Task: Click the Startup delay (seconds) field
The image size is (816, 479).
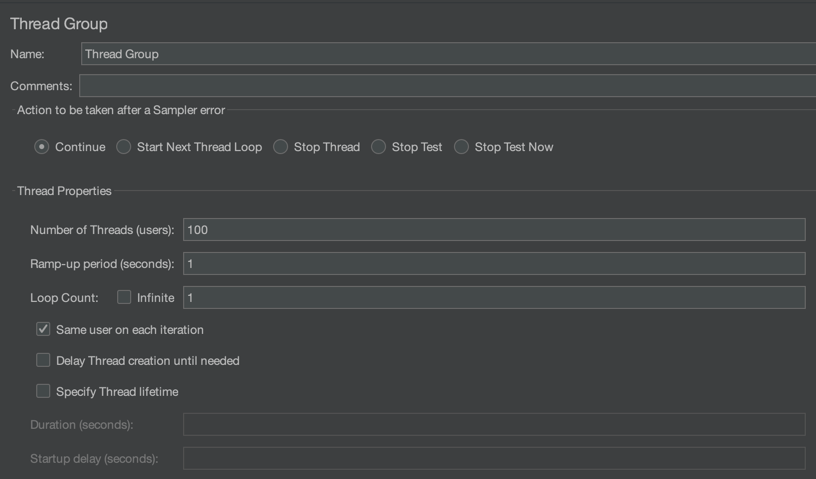Action: click(494, 459)
